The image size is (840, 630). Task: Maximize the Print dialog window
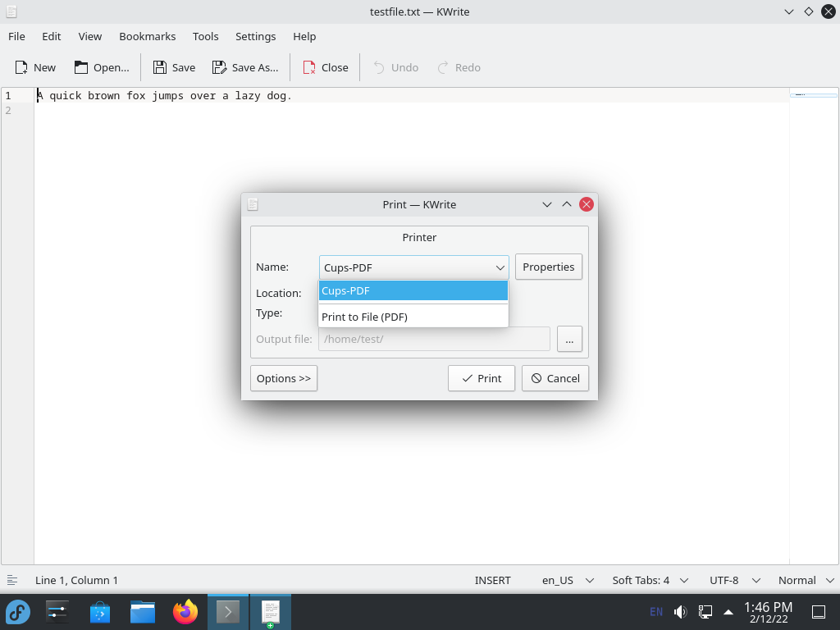(x=566, y=204)
